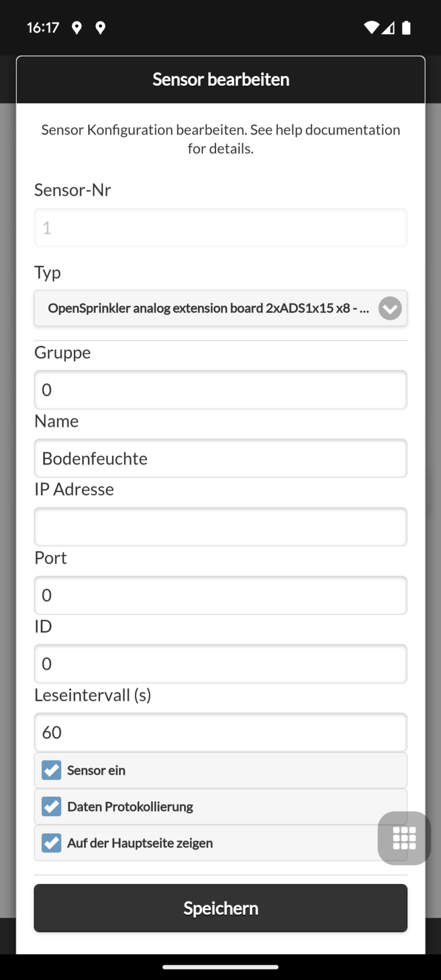
Task: Select the ID input field
Action: (x=220, y=664)
